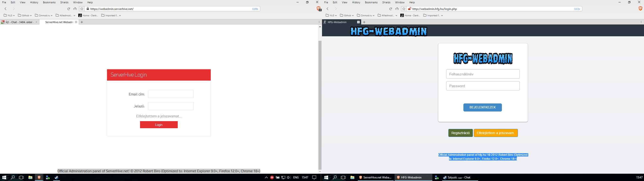644x181 pixels.
Task: Click the secure padlock icon beside webadmin.serverhive.net URL
Action: click(88, 9)
